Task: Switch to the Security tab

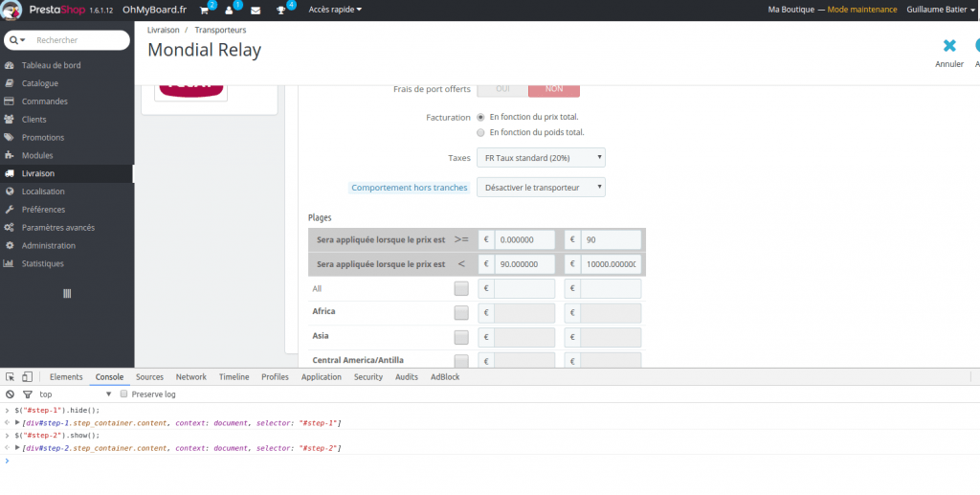Action: pos(368,377)
